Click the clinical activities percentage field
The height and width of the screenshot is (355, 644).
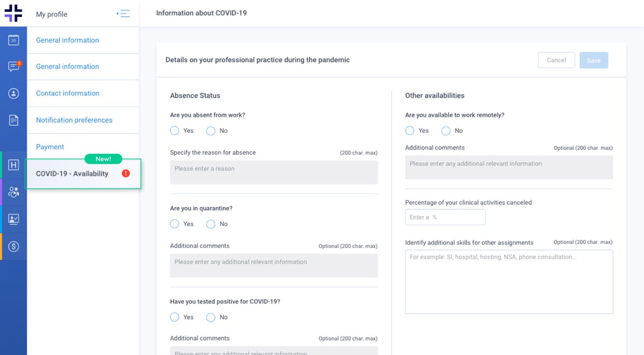445,217
